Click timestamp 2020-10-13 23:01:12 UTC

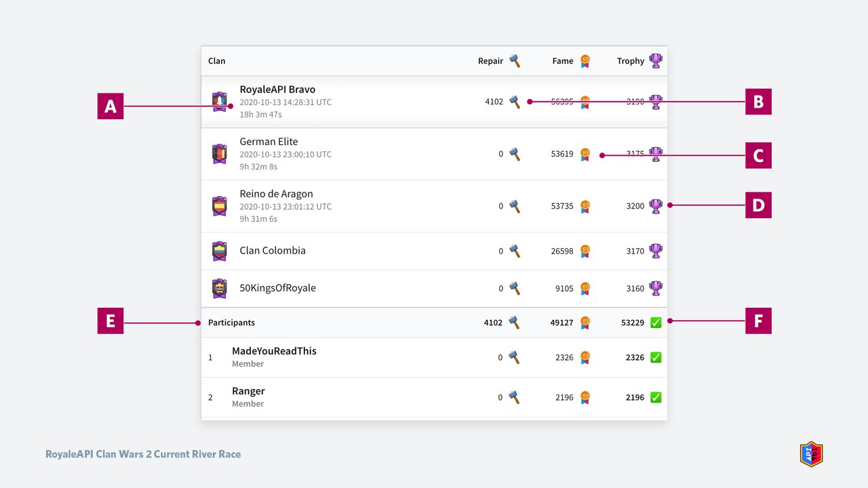tap(285, 207)
